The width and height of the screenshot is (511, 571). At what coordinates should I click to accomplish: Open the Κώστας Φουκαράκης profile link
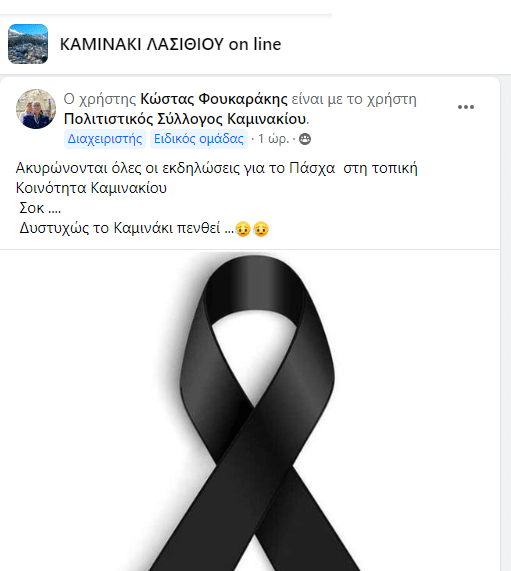(214, 99)
